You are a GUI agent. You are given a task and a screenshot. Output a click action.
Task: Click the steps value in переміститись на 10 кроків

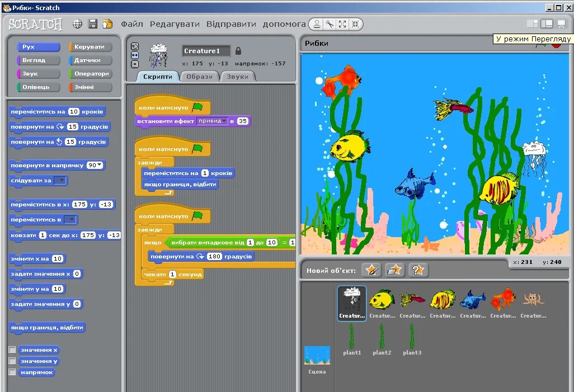pyautogui.click(x=74, y=112)
